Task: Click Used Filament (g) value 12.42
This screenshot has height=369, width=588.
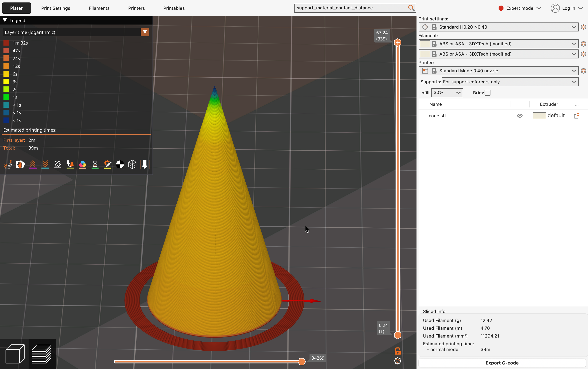Action: click(486, 320)
